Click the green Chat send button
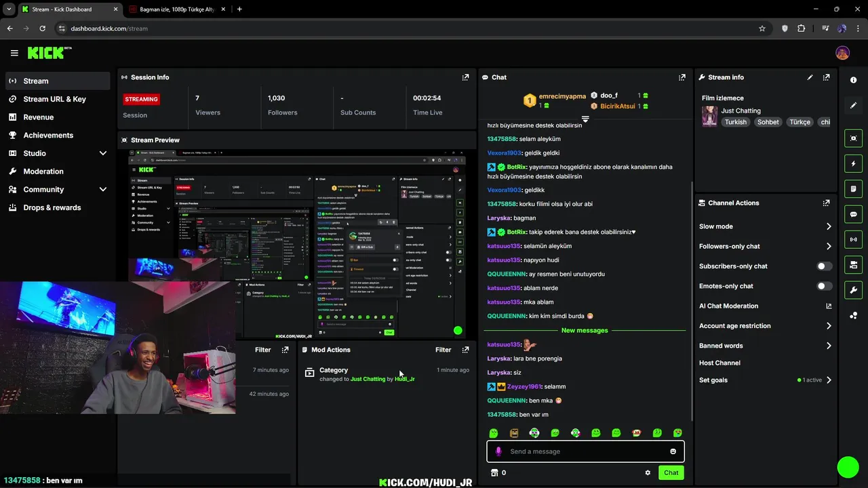This screenshot has height=488, width=868. point(671,472)
